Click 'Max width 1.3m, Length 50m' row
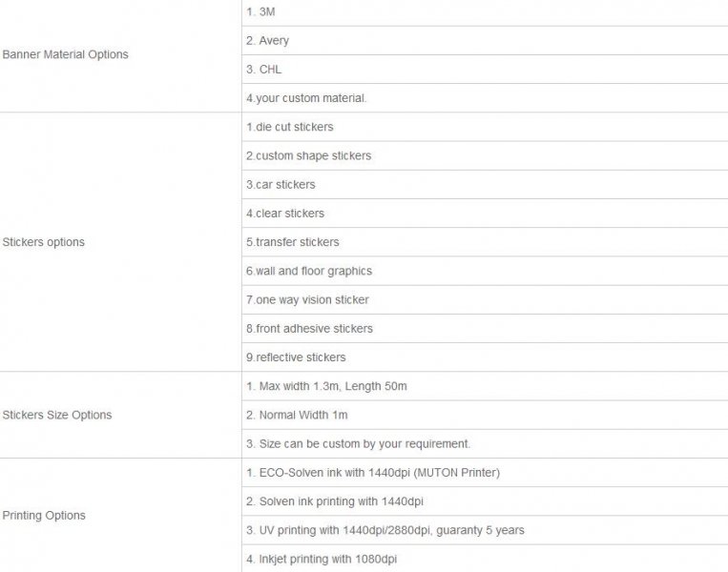The width and height of the screenshot is (728, 572). 485,386
